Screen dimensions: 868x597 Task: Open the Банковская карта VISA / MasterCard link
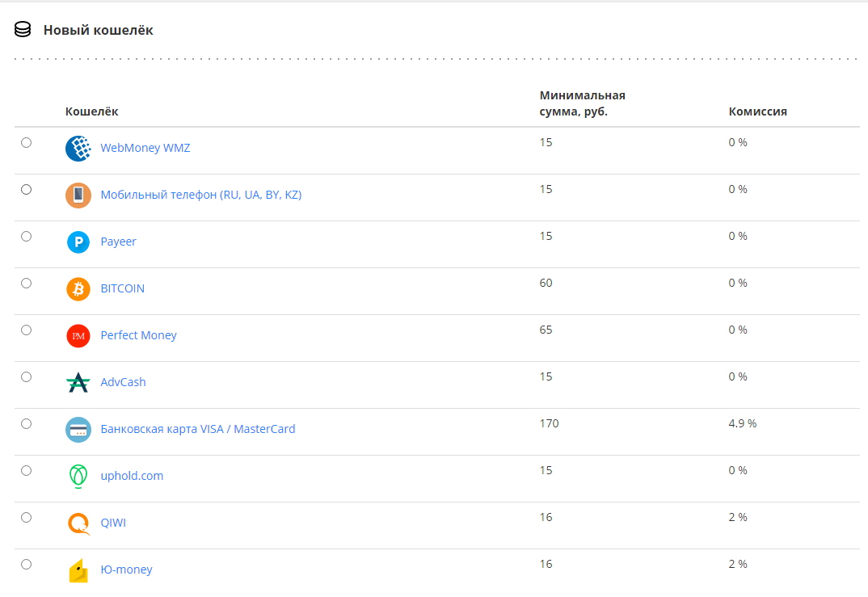click(198, 429)
